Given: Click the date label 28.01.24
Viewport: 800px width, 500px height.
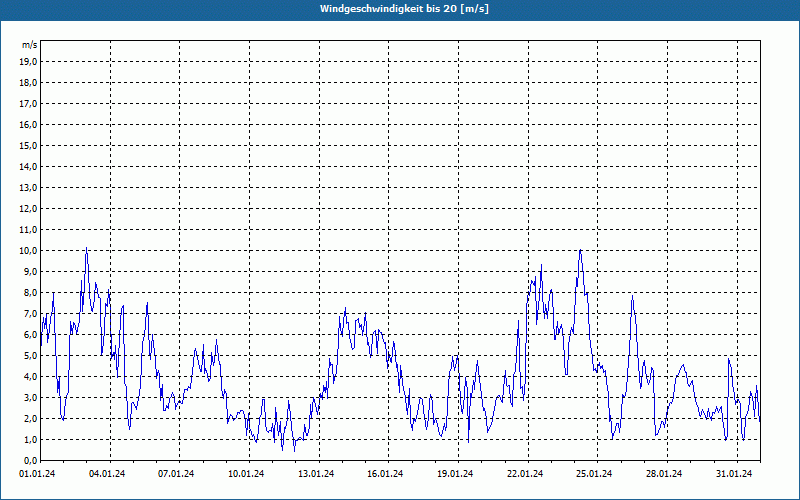Looking at the screenshot, I should pyautogui.click(x=664, y=474).
